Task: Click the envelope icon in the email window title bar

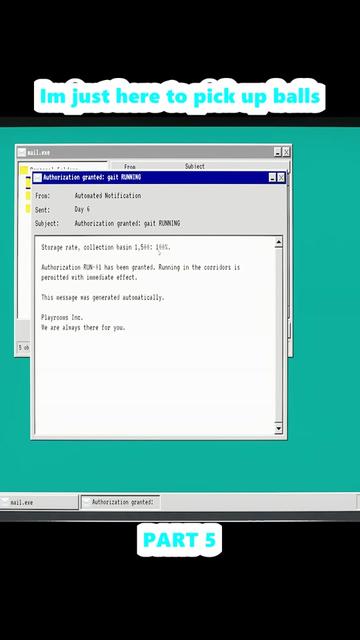Action: pyautogui.click(x=38, y=178)
